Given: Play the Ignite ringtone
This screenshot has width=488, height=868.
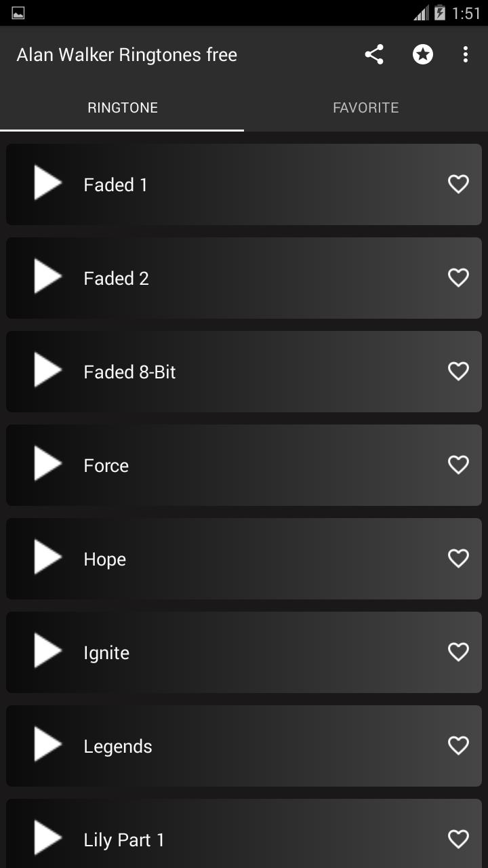Looking at the screenshot, I should click(47, 652).
